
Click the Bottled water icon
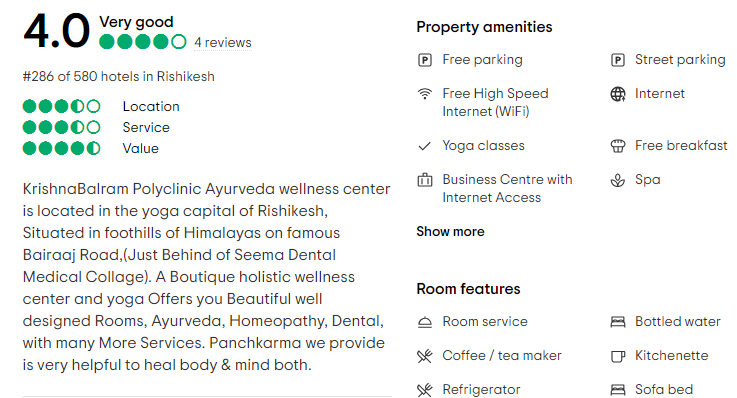point(618,322)
